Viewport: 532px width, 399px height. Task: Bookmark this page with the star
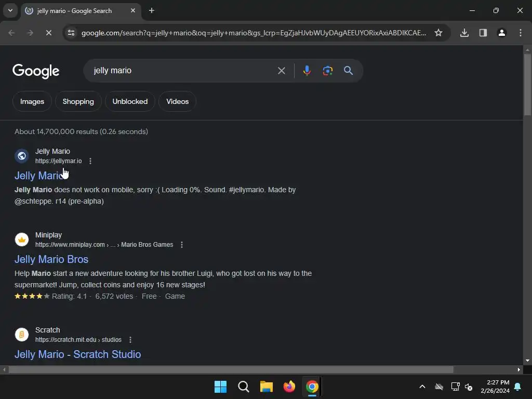pos(438,33)
